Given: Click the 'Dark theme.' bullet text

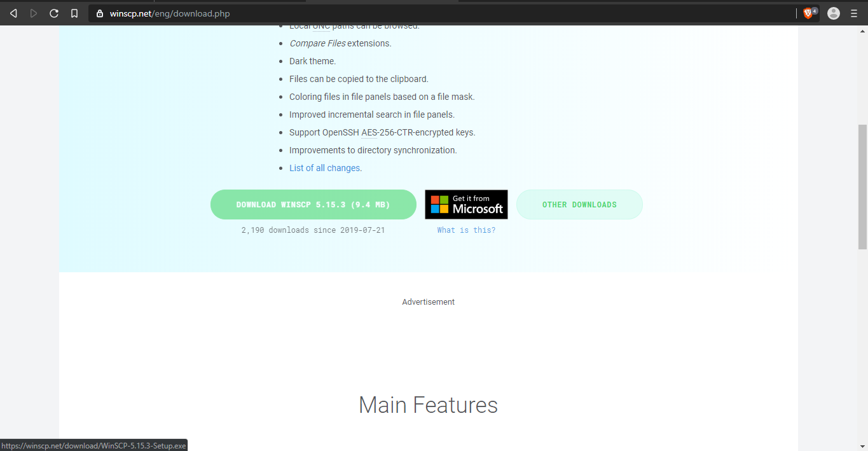Looking at the screenshot, I should point(312,61).
